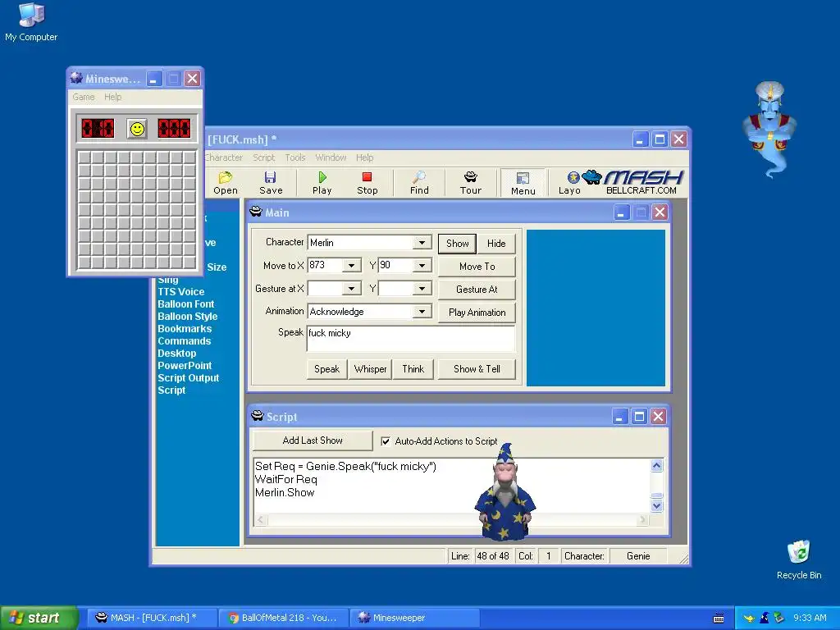This screenshot has width=840, height=630.
Task: Open the Help menu in Minesweeper
Action: (113, 97)
